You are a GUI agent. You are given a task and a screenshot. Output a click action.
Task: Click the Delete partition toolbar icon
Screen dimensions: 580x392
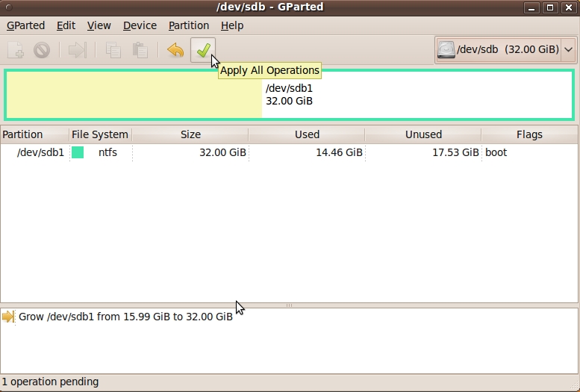coord(42,50)
